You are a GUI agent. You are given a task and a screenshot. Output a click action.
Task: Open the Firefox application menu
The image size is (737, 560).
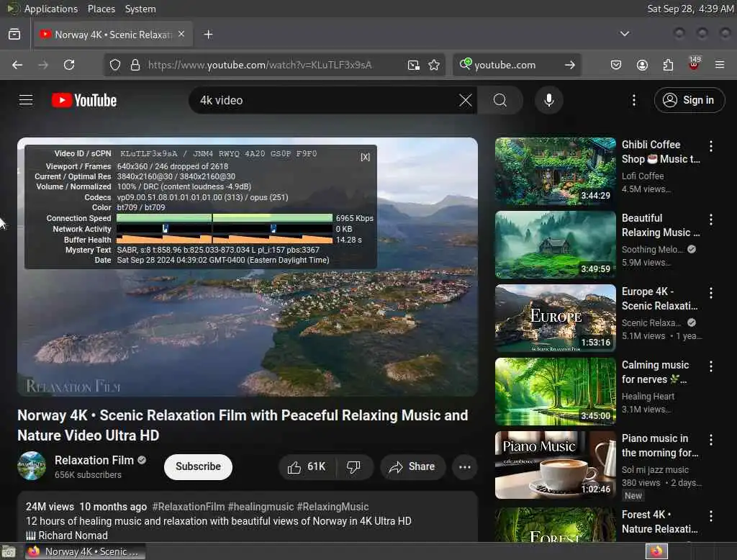click(720, 65)
